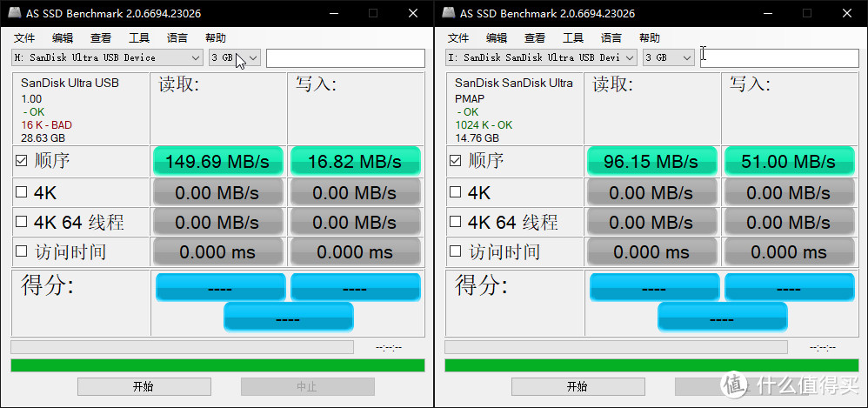Close the left AS SSD Benchmark window
Viewport: 868px width, 408px height.
pyautogui.click(x=413, y=13)
